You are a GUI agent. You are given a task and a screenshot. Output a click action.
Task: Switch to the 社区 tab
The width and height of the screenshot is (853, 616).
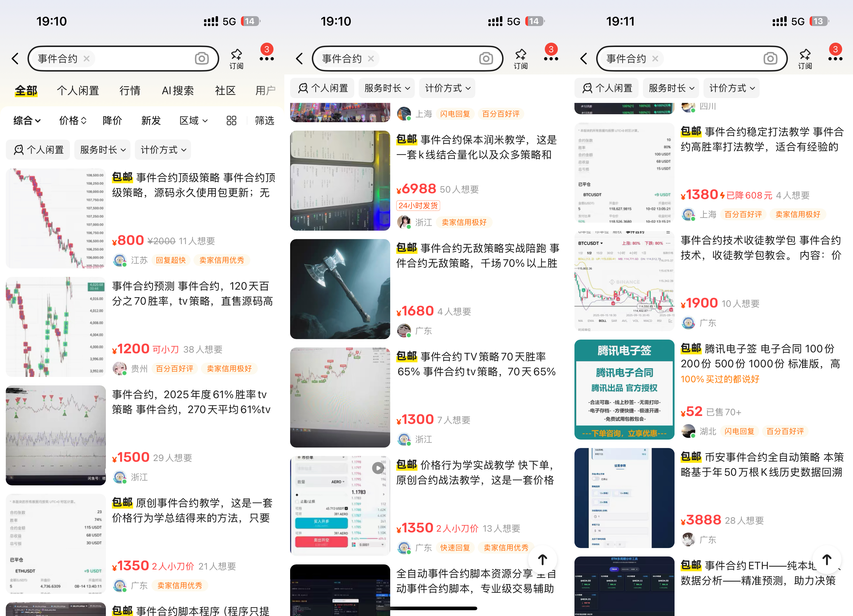click(225, 90)
